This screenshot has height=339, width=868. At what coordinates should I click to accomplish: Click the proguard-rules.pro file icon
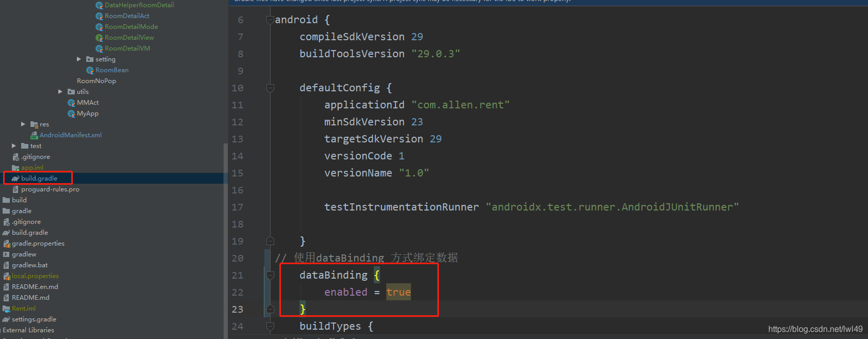click(15, 189)
